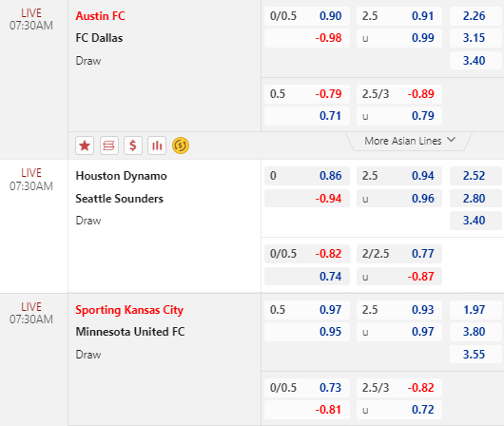
Task: Expand More Asian Lines dropdown
Action: coord(409,141)
